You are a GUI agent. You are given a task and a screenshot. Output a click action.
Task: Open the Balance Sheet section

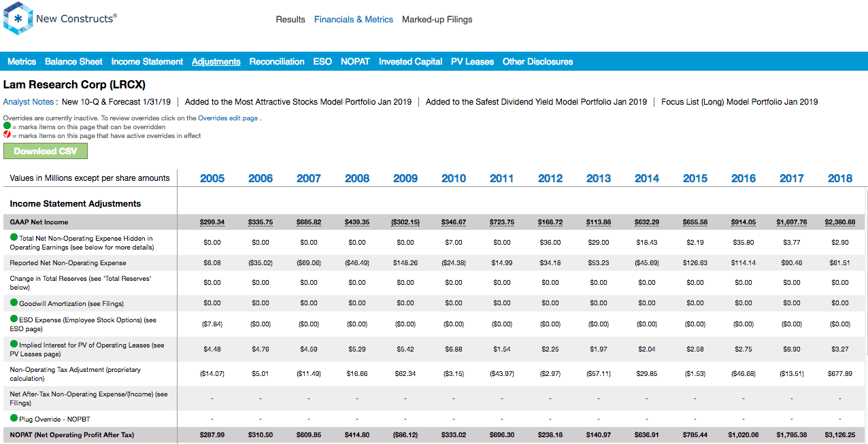tap(73, 61)
